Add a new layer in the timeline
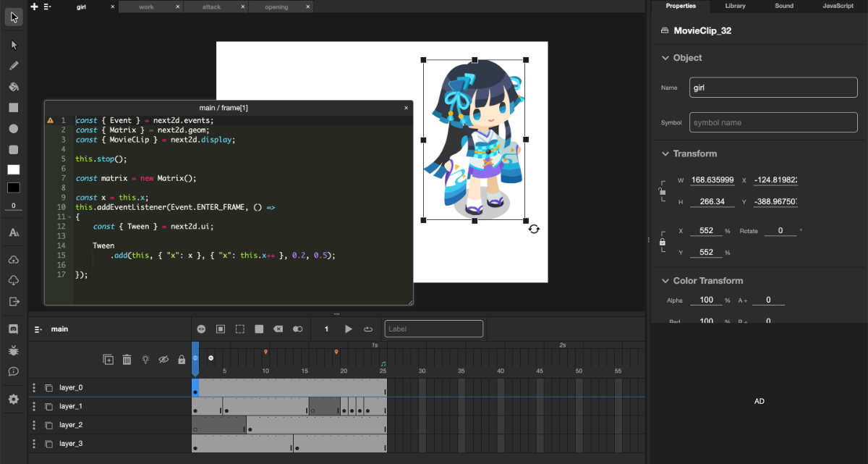The width and height of the screenshot is (868, 464). click(x=108, y=359)
